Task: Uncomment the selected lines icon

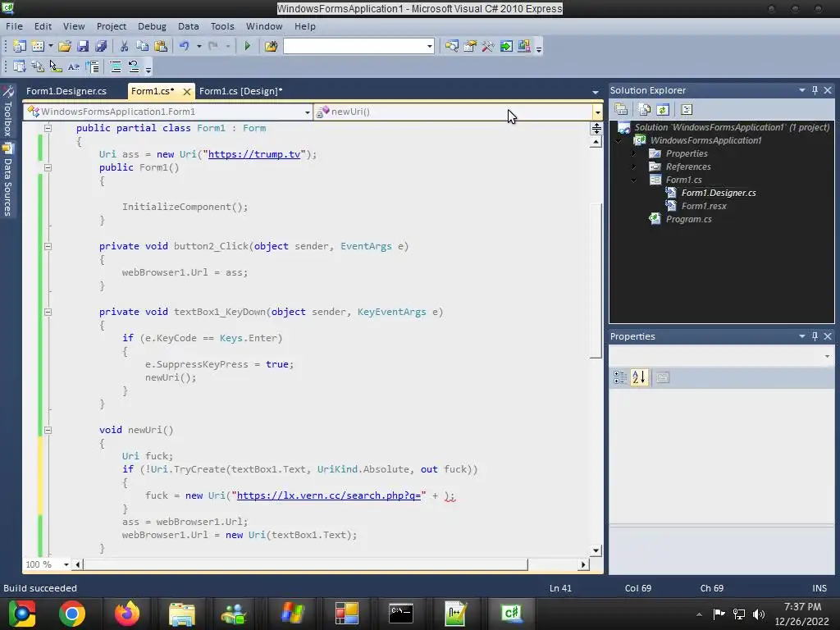Action: [134, 66]
